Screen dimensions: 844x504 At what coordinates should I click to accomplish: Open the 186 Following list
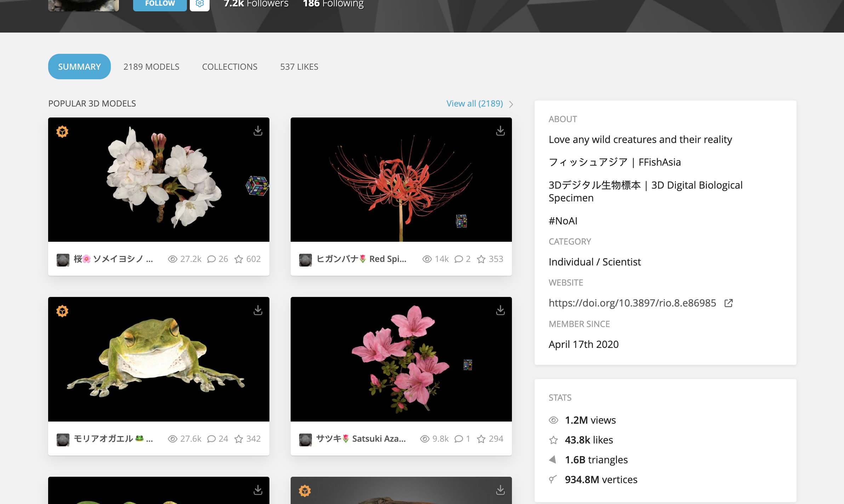click(x=333, y=4)
